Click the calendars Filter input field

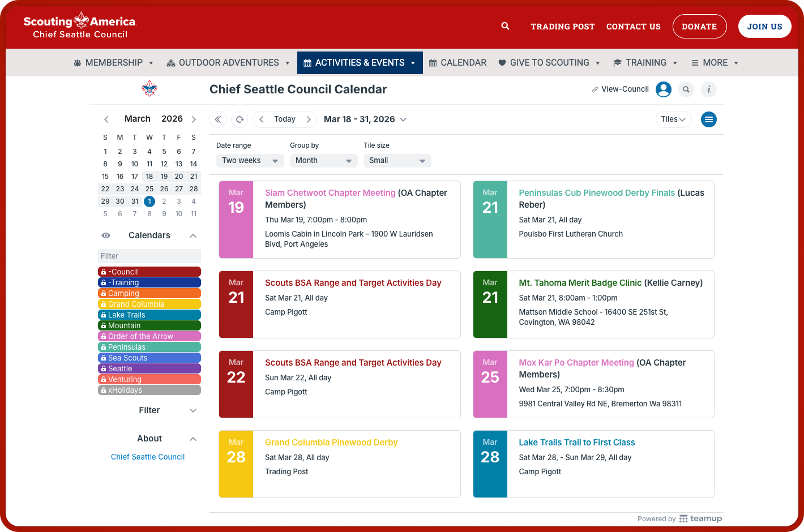(149, 256)
